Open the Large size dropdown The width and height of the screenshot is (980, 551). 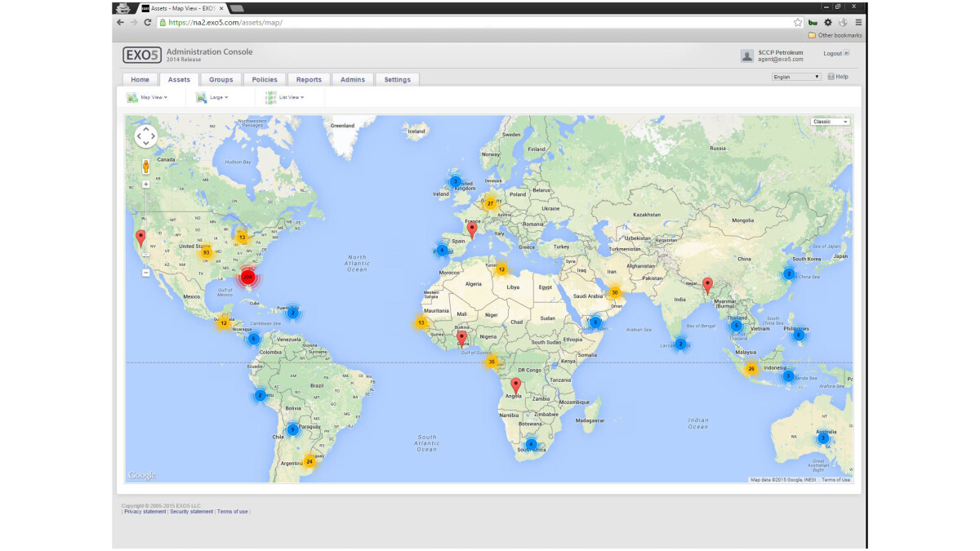coord(212,97)
